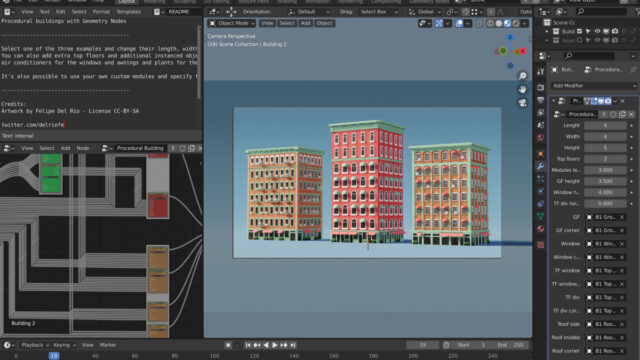The width and height of the screenshot is (640, 360).
Task: Switch to rendered viewport shading
Action: pyautogui.click(x=516, y=23)
